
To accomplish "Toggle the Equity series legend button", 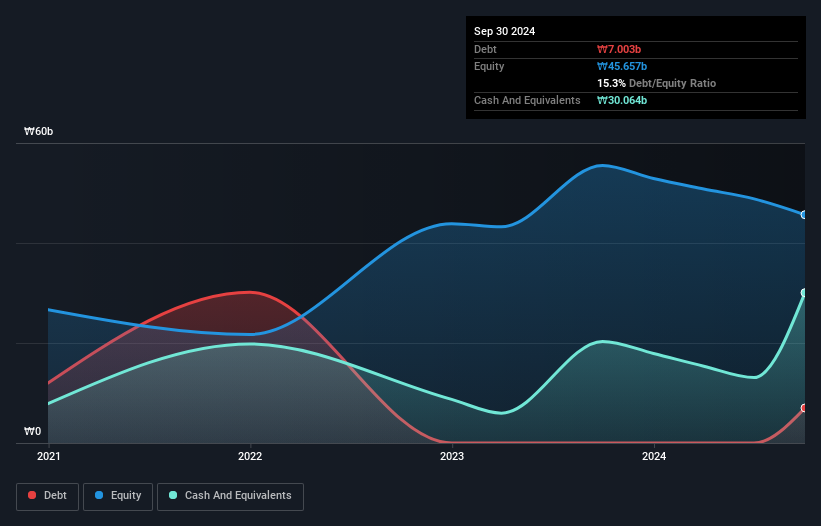I will 118,496.
